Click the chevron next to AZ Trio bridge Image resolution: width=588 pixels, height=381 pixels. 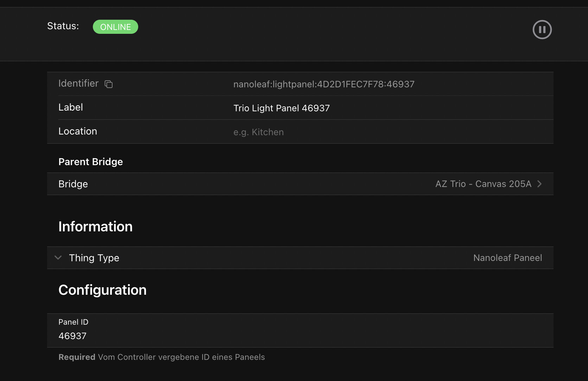click(x=540, y=184)
